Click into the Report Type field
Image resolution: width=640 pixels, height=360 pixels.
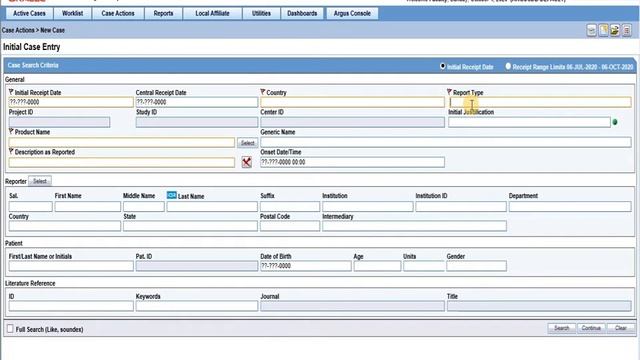pyautogui.click(x=540, y=102)
